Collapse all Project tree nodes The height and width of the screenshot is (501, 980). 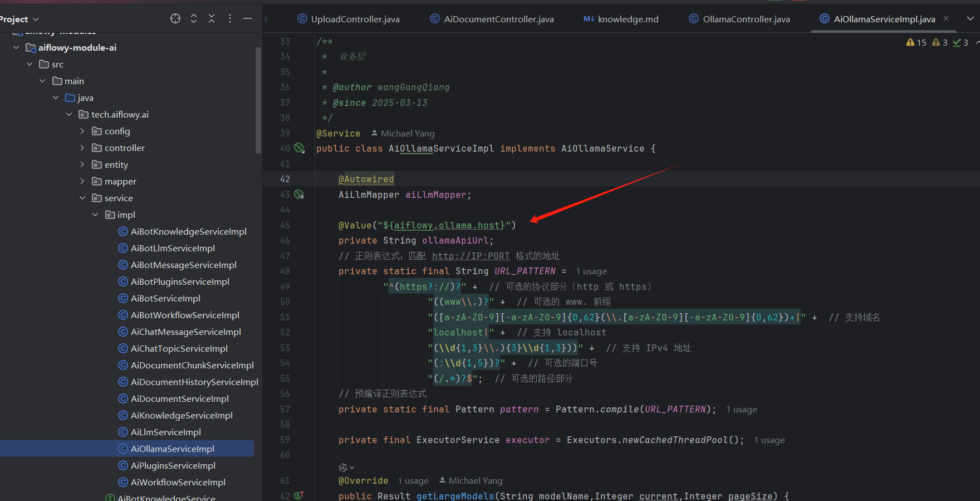(x=212, y=18)
